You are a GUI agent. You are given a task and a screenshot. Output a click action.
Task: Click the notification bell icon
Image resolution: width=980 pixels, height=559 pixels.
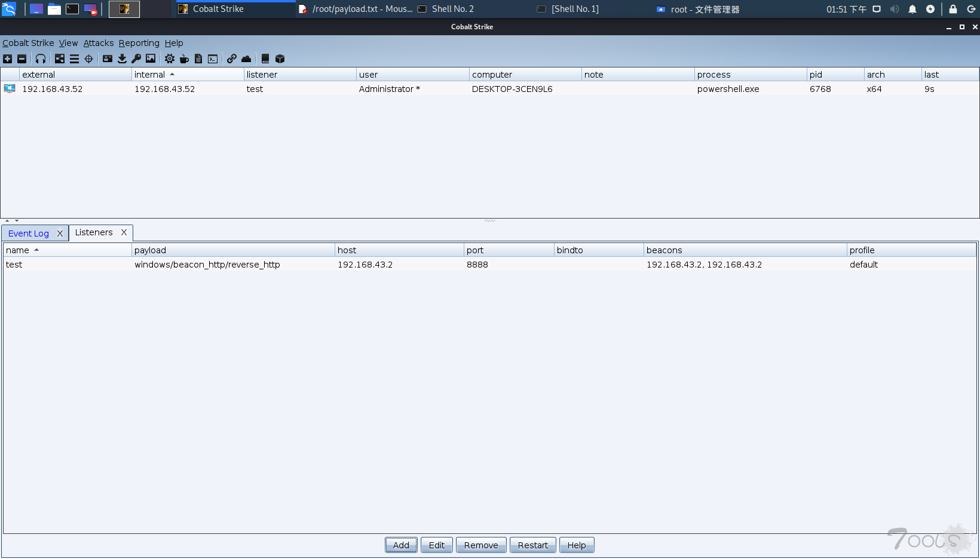912,9
